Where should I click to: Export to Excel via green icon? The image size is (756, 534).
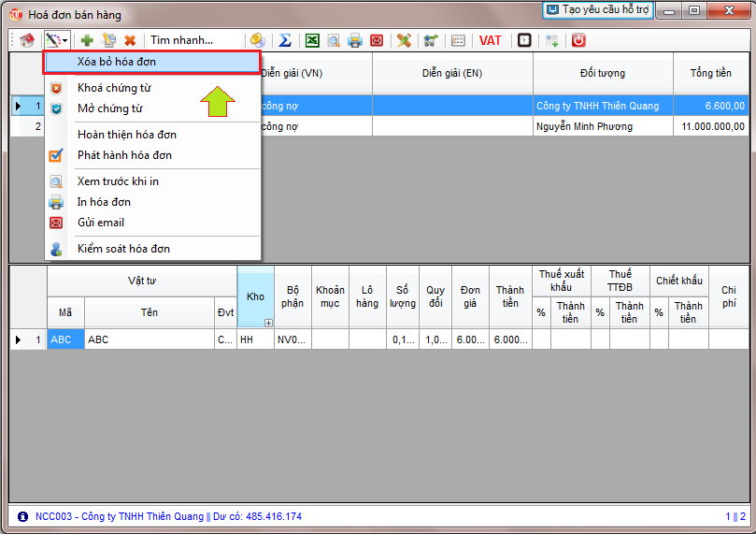click(312, 40)
